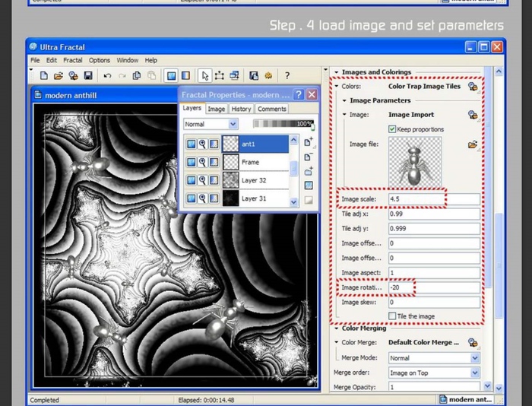Viewport: 532px width, 406px height.
Task: Open the Help menu
Action: [x=151, y=60]
